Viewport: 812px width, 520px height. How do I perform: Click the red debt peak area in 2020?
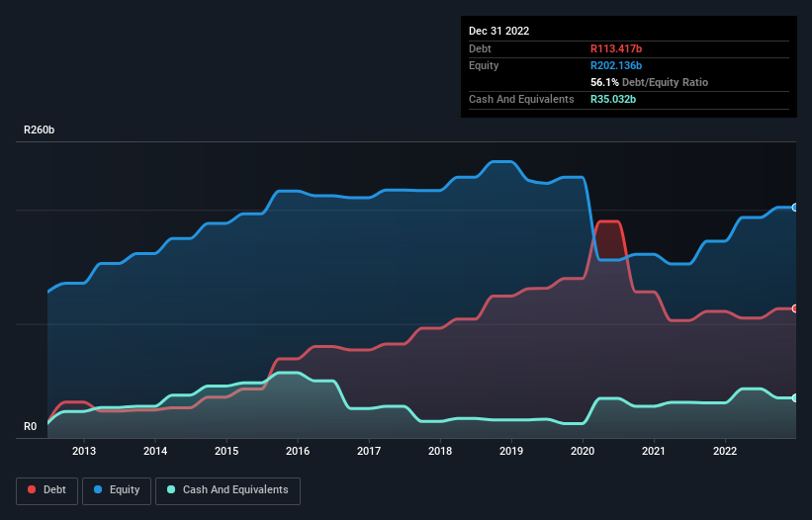(x=608, y=239)
